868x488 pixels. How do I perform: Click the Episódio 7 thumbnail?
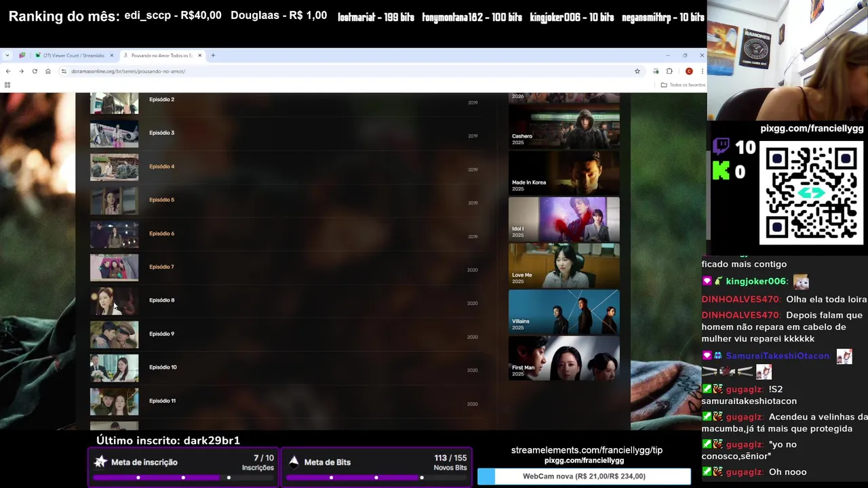tap(114, 268)
